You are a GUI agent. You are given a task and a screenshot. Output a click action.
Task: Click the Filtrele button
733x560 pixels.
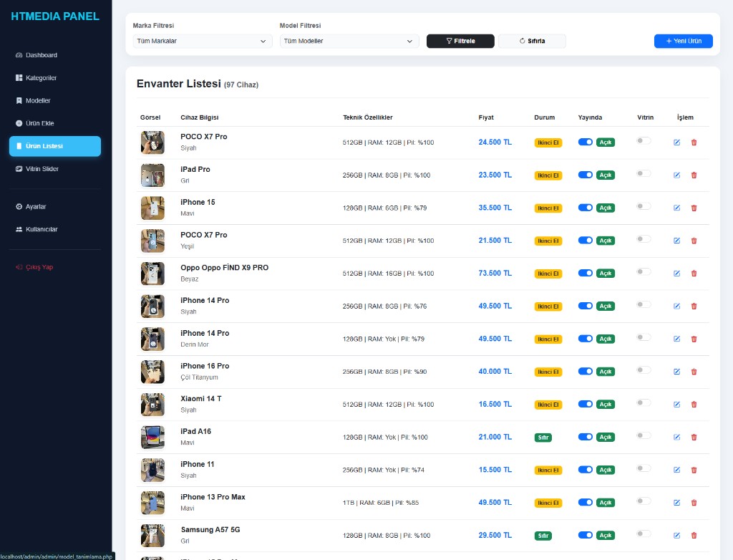(460, 41)
